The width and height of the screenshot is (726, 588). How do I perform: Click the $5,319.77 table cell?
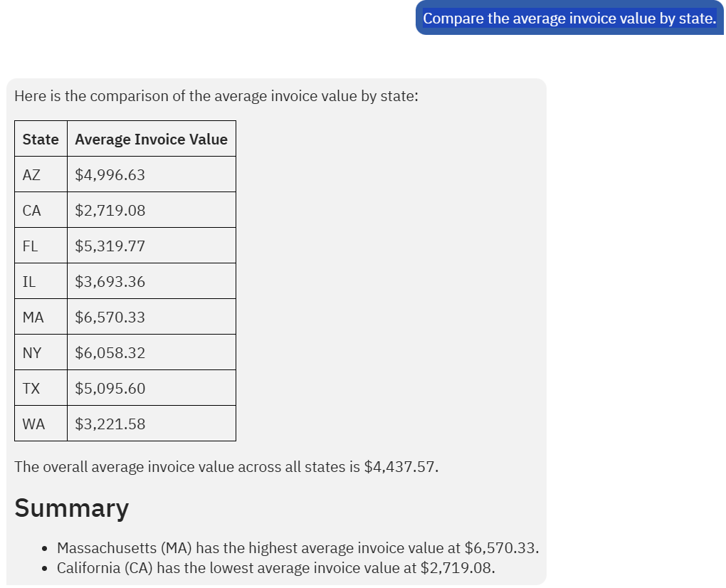(110, 246)
